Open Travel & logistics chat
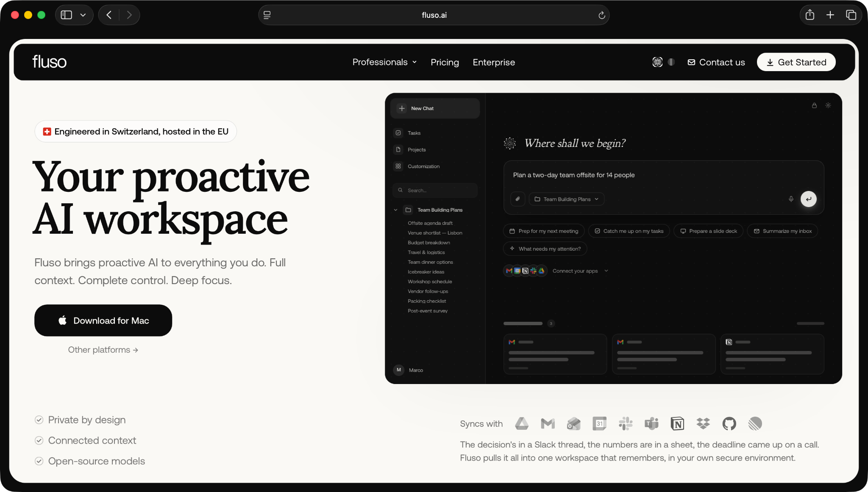868x492 pixels. (426, 252)
